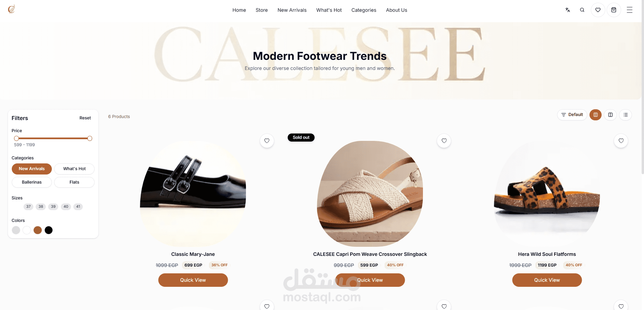The width and height of the screenshot is (644, 310).
Task: Open the shopping bag cart icon
Action: click(x=614, y=10)
